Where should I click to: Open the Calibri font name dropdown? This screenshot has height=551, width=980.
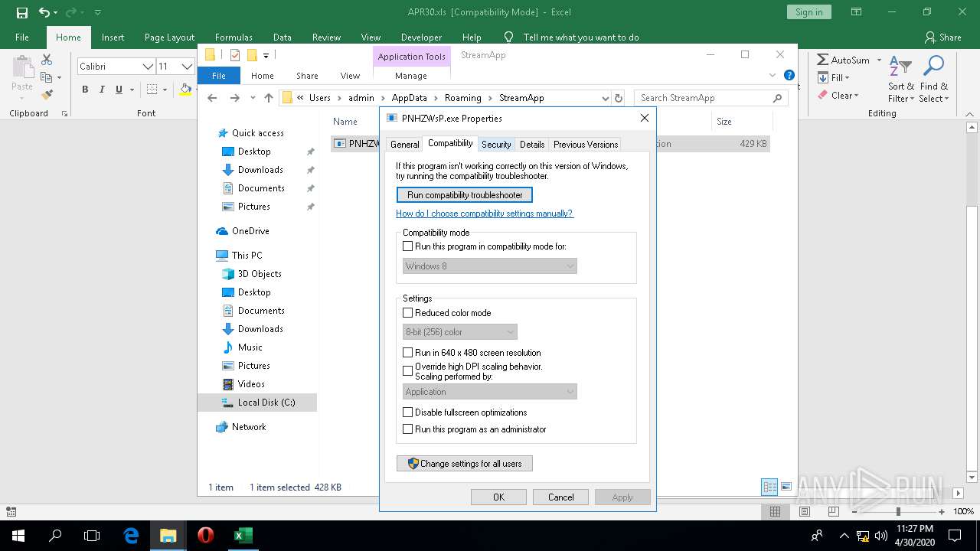[148, 67]
